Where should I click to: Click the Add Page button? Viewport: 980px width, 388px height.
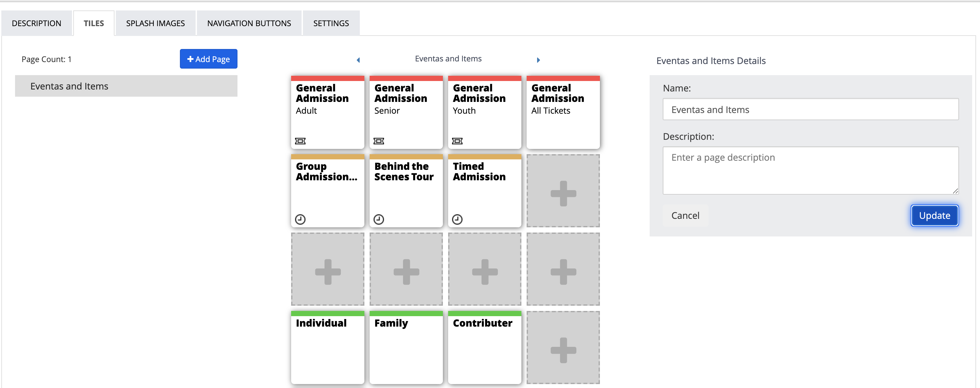(x=208, y=59)
